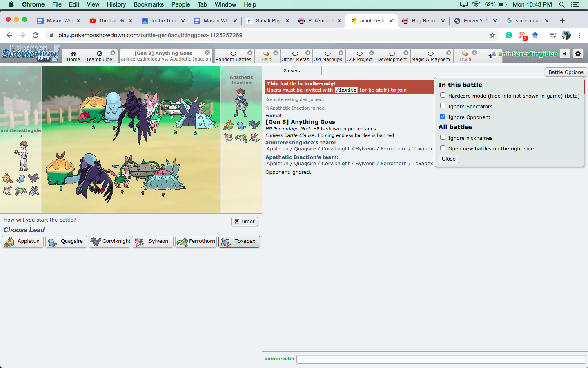Open the Magic & Mayhem tab
Image resolution: width=588 pixels, height=368 pixels.
431,56
